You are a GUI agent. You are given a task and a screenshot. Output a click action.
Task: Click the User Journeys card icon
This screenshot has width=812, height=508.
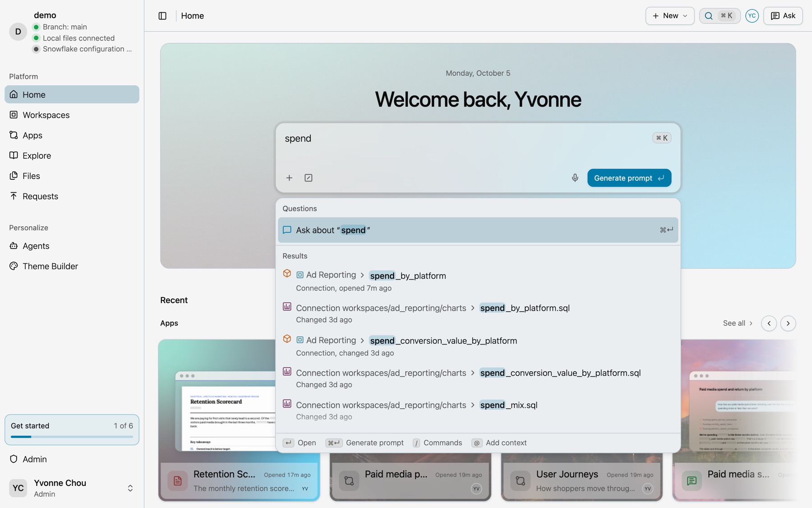pos(520,481)
